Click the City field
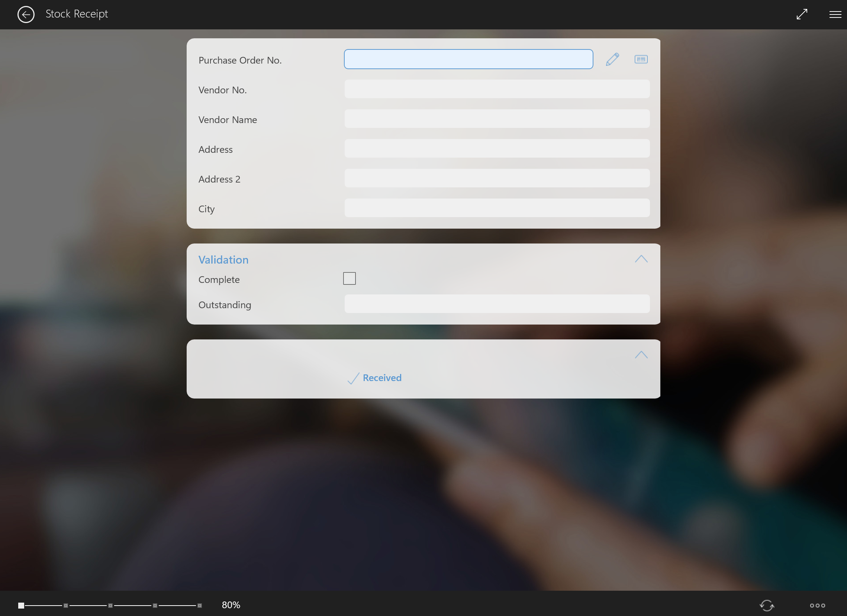This screenshot has height=616, width=847. click(497, 208)
